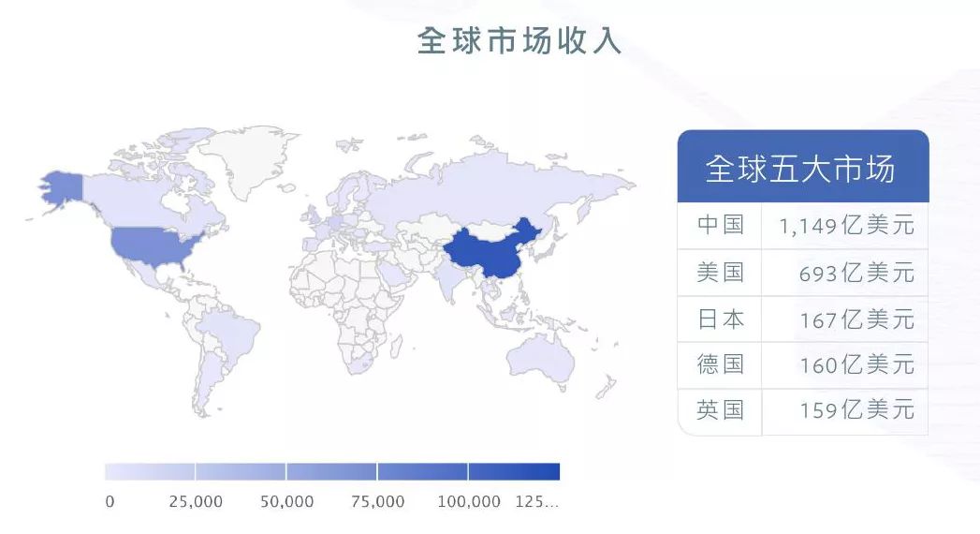Click the 1,149亿美元 value
Viewport: 980px width, 534px height.
846,226
